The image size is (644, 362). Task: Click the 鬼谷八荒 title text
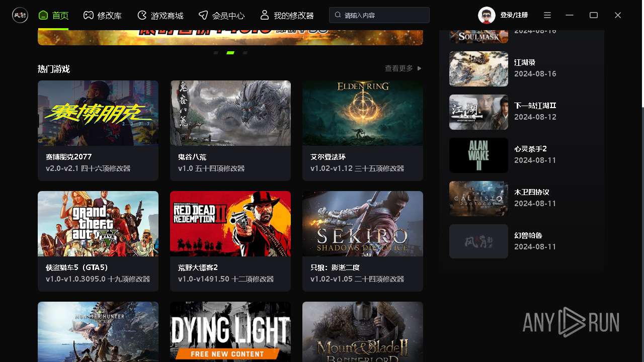pyautogui.click(x=192, y=157)
